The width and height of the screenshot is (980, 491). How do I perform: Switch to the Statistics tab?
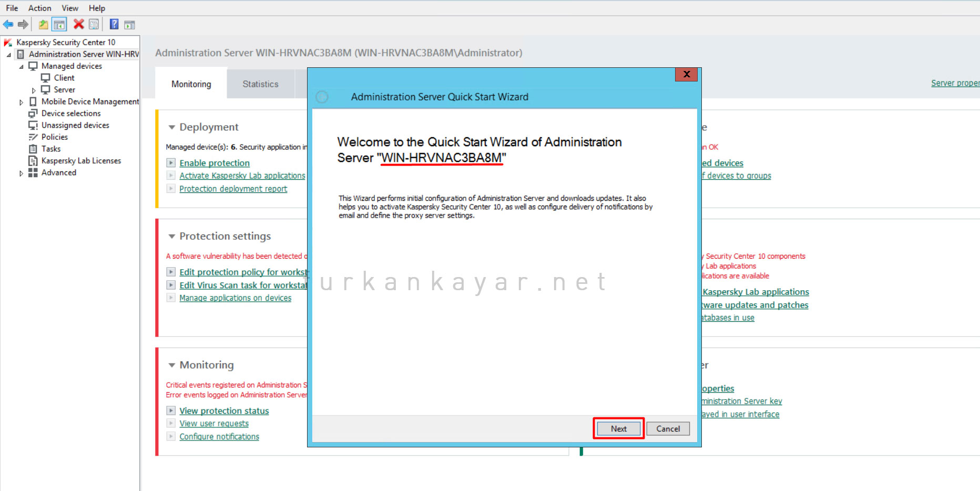260,84
